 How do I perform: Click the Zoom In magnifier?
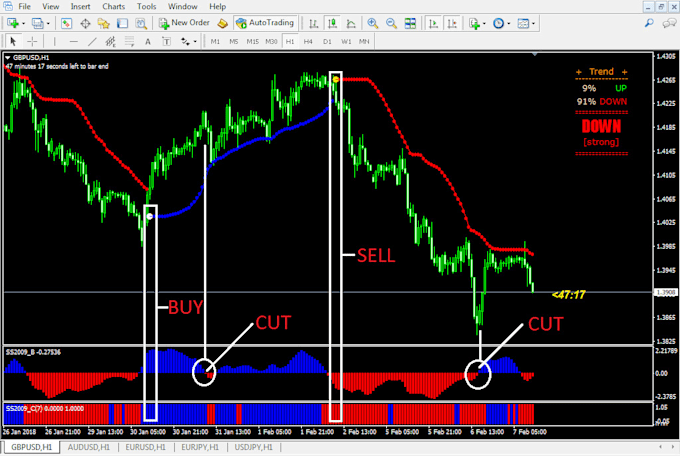pyautogui.click(x=373, y=23)
